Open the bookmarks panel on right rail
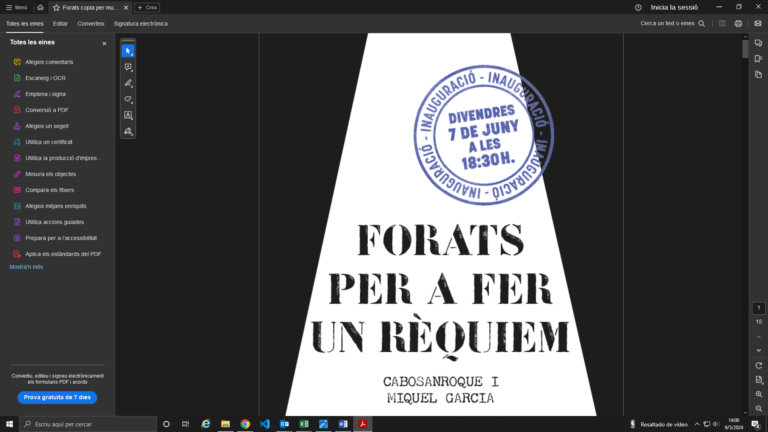 tap(758, 59)
